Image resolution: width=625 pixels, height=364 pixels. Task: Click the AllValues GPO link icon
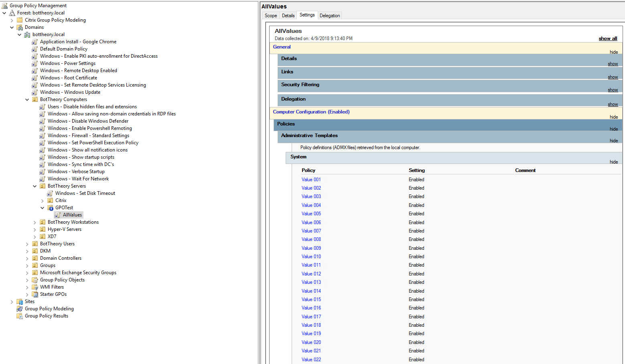pyautogui.click(x=58, y=215)
